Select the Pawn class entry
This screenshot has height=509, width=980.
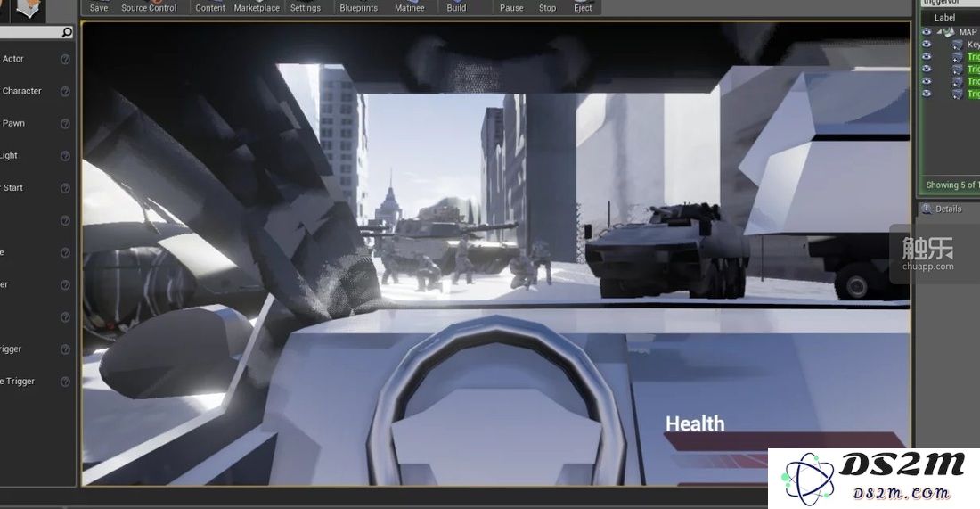coord(13,123)
